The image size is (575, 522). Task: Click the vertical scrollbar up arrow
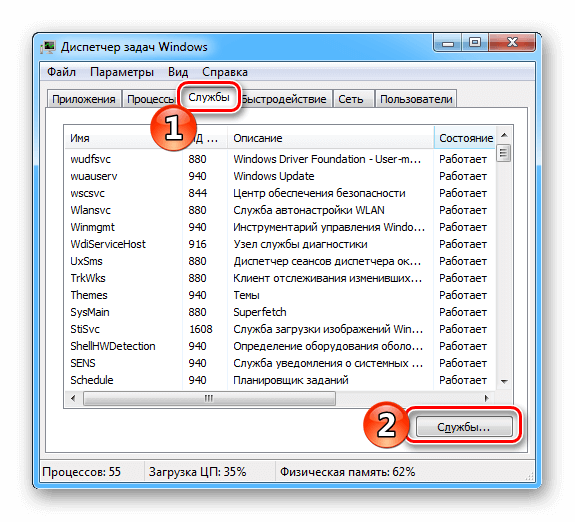(x=504, y=135)
